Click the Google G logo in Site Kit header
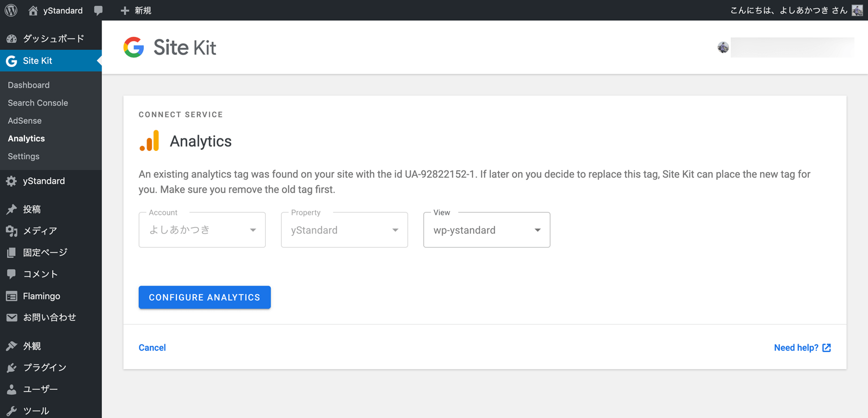This screenshot has height=418, width=868. [133, 47]
